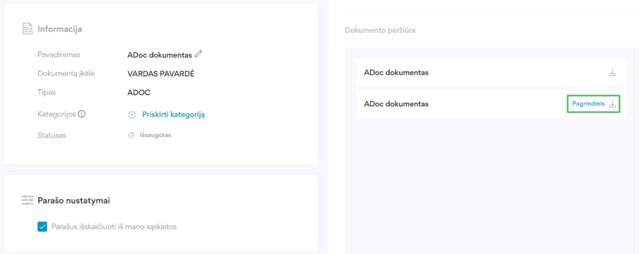Image resolution: width=644 pixels, height=254 pixels.
Task: Click the ADOC type value
Action: (x=139, y=93)
